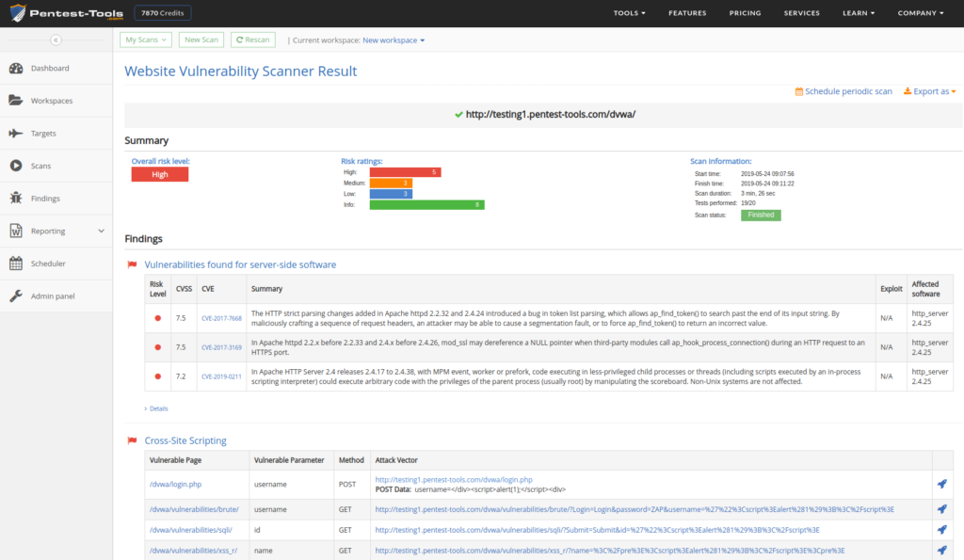This screenshot has height=560, width=964.
Task: Open Findings via the bug icon
Action: (17, 198)
